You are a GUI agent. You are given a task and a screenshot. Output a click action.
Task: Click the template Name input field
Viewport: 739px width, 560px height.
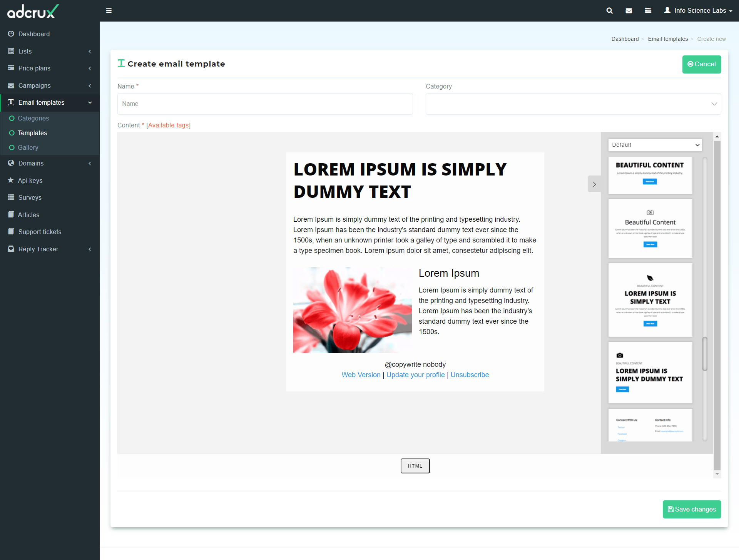[265, 104]
